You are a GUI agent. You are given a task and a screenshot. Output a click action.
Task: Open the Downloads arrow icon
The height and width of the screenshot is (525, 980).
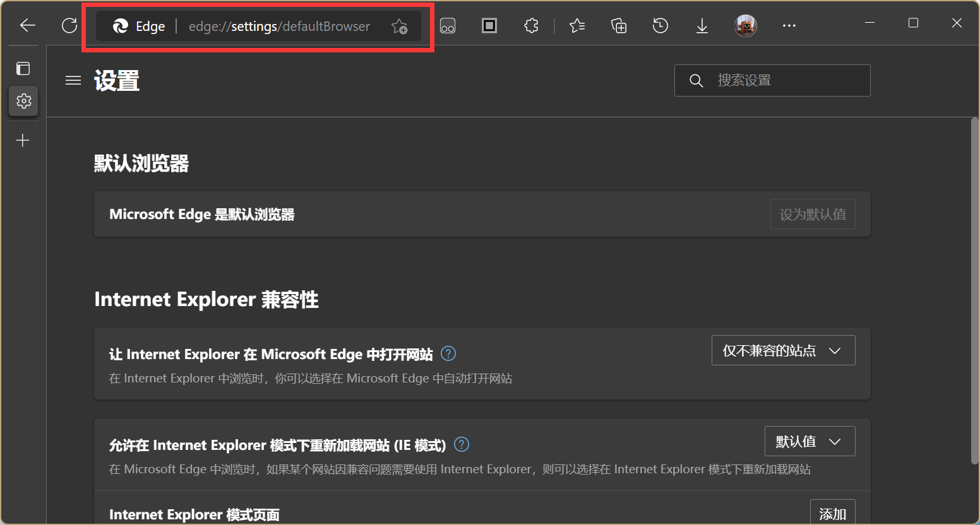[702, 26]
